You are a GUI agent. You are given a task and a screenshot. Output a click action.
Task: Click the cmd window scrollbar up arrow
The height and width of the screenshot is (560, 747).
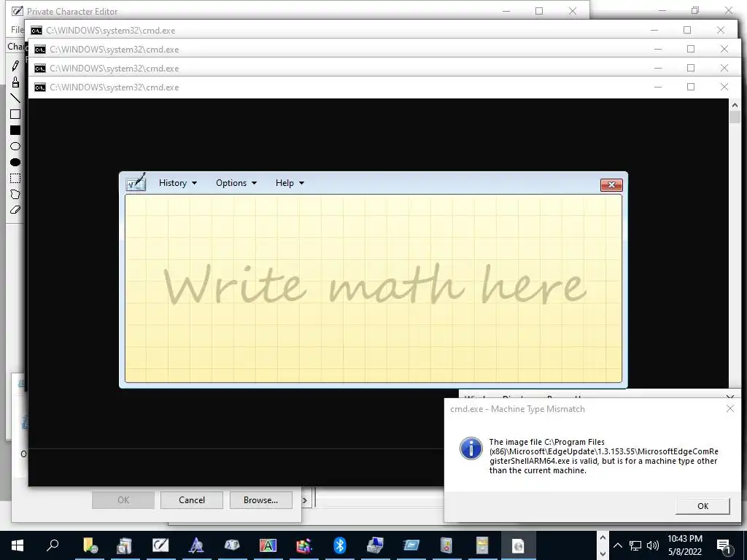(x=735, y=105)
